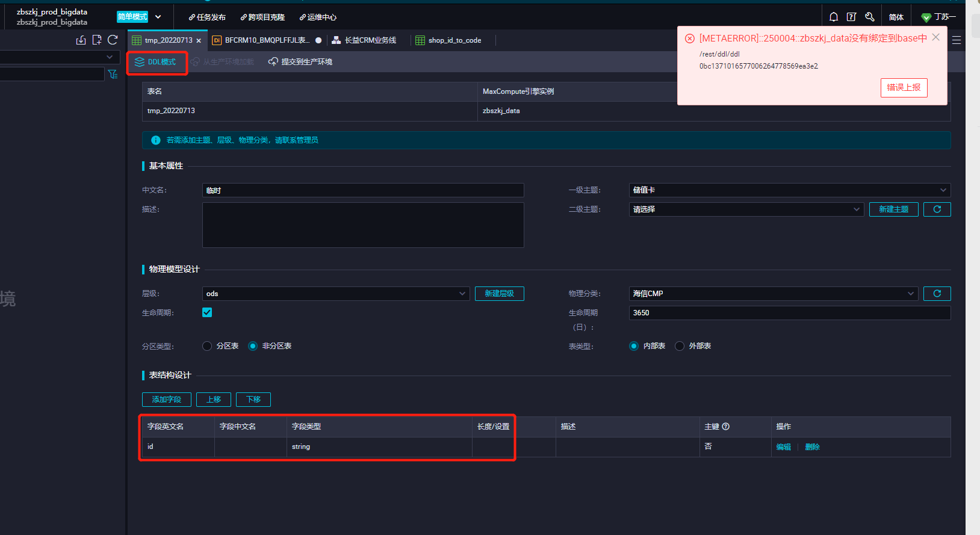
Task: Click the info icon in blue banner
Action: 156,140
